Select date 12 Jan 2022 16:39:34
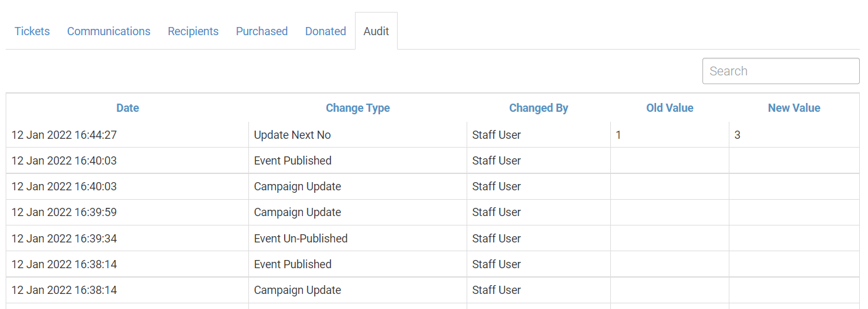 pyautogui.click(x=127, y=239)
